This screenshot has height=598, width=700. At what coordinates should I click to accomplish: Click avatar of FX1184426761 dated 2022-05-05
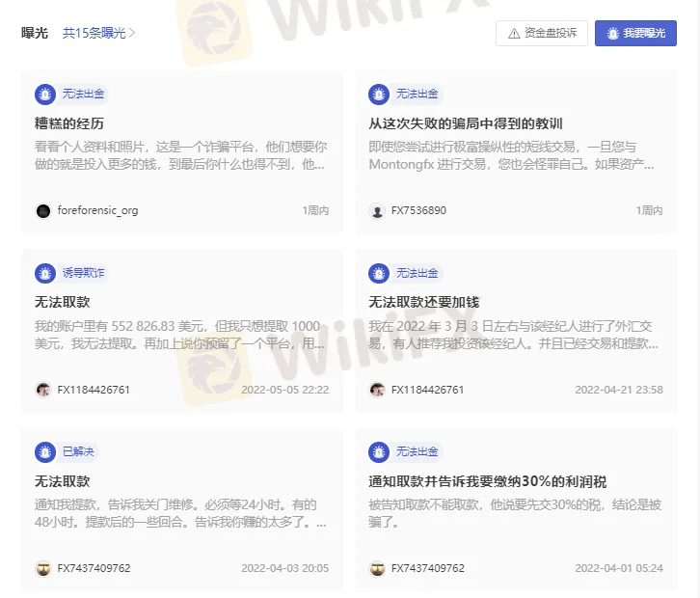[43, 390]
